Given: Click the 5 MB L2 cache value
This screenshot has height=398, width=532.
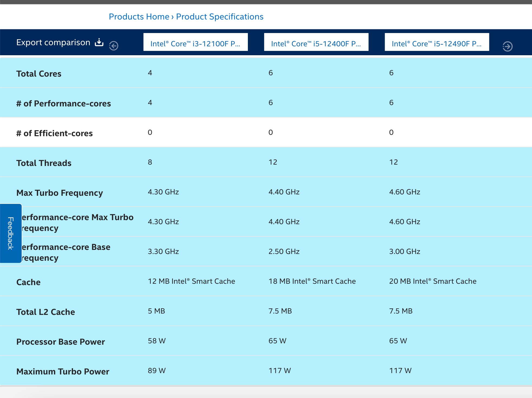Looking at the screenshot, I should click(x=156, y=311).
